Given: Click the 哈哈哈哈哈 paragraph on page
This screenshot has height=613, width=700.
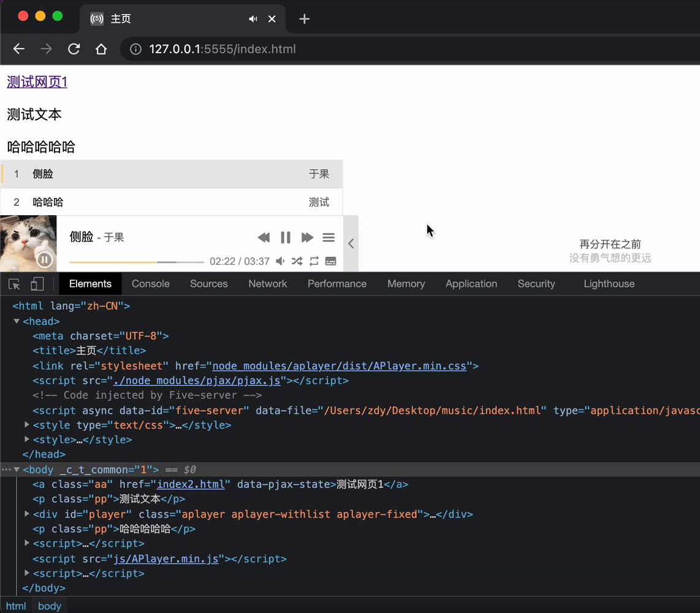Looking at the screenshot, I should (x=41, y=147).
